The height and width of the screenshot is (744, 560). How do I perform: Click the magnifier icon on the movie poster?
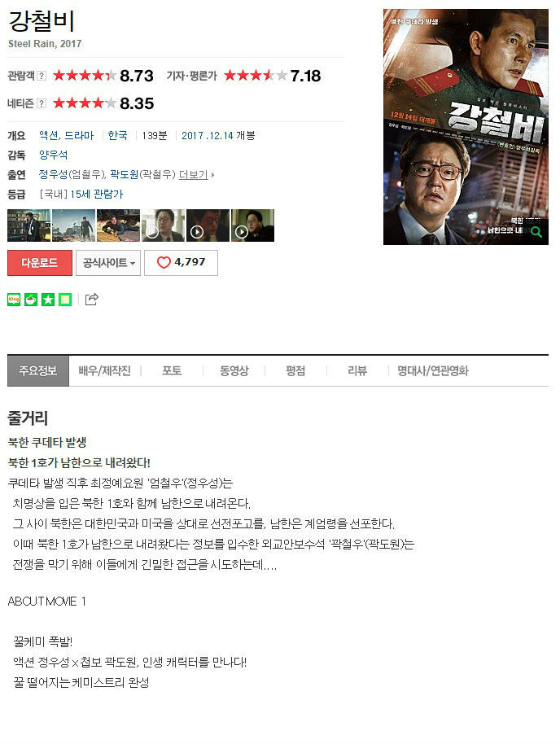pyautogui.click(x=536, y=232)
